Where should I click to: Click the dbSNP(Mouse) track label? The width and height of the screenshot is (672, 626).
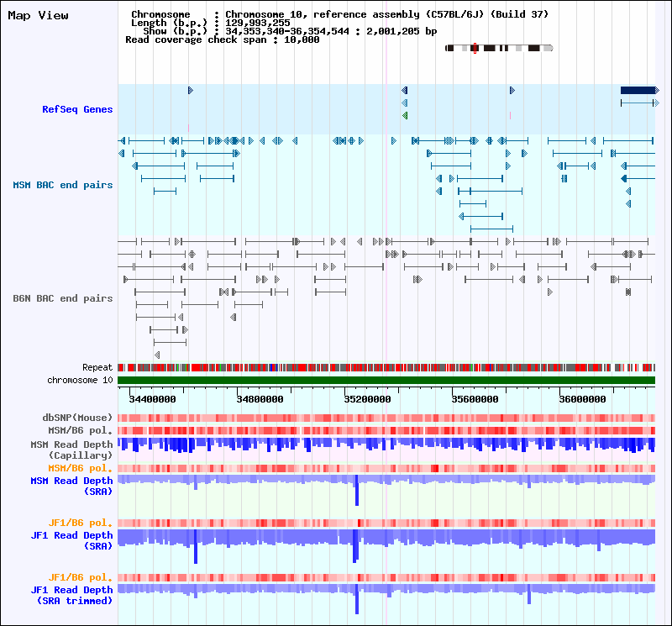point(77,418)
